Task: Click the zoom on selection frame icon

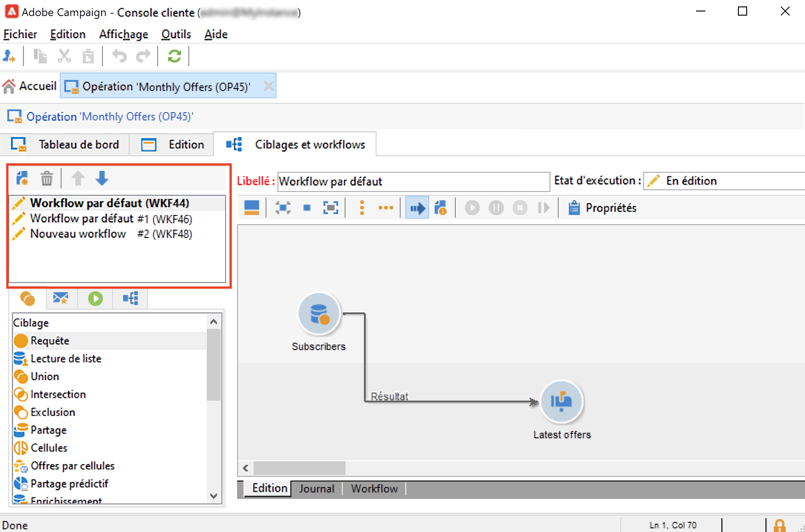Action: pyautogui.click(x=331, y=208)
